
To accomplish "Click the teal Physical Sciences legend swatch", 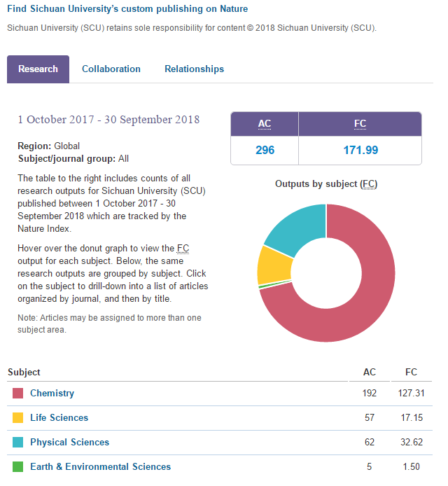I will pos(18,443).
